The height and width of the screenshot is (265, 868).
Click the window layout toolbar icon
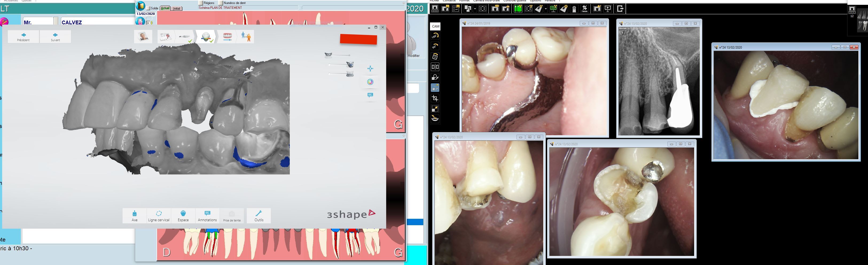coord(468,9)
